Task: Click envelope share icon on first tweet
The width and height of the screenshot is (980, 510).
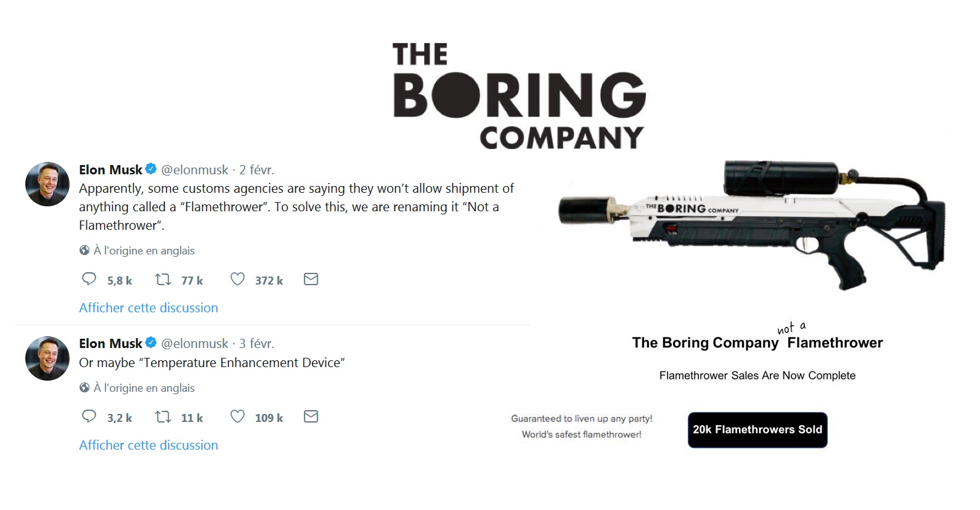Action: pyautogui.click(x=311, y=279)
